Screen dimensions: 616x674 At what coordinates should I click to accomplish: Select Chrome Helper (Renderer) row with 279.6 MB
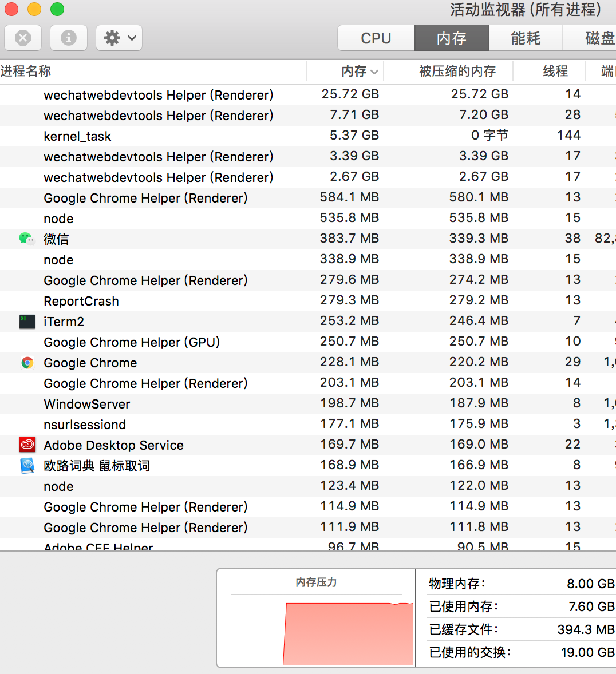coord(308,280)
